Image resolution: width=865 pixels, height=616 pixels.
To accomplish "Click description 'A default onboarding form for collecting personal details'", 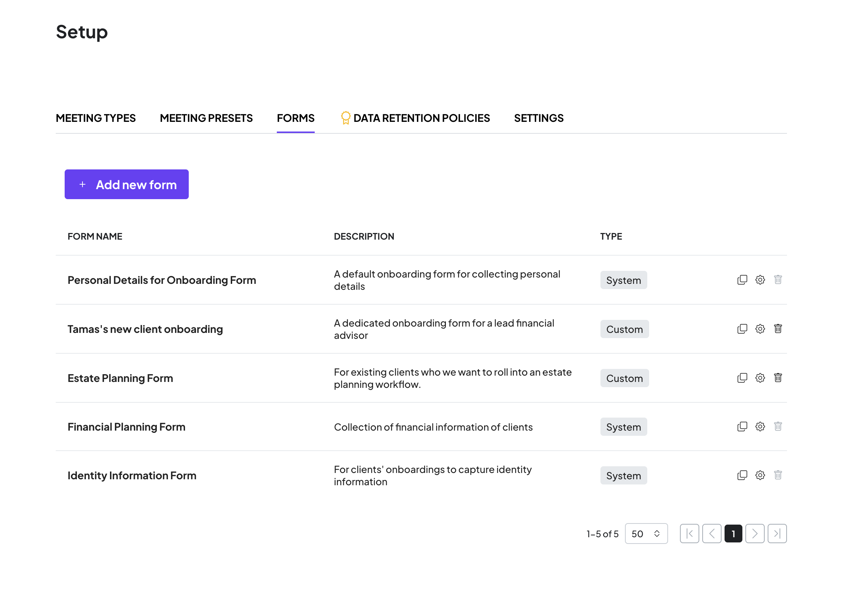I will coord(447,280).
